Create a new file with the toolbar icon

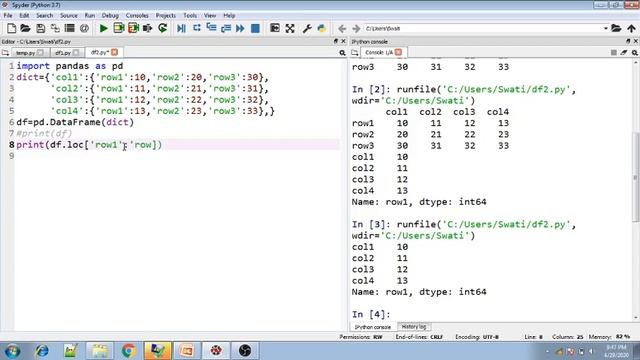coord(11,28)
